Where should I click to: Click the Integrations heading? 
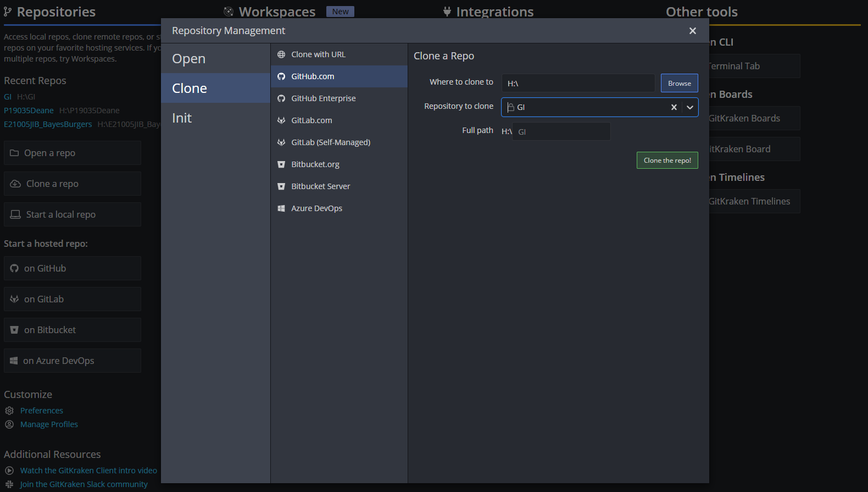494,12
